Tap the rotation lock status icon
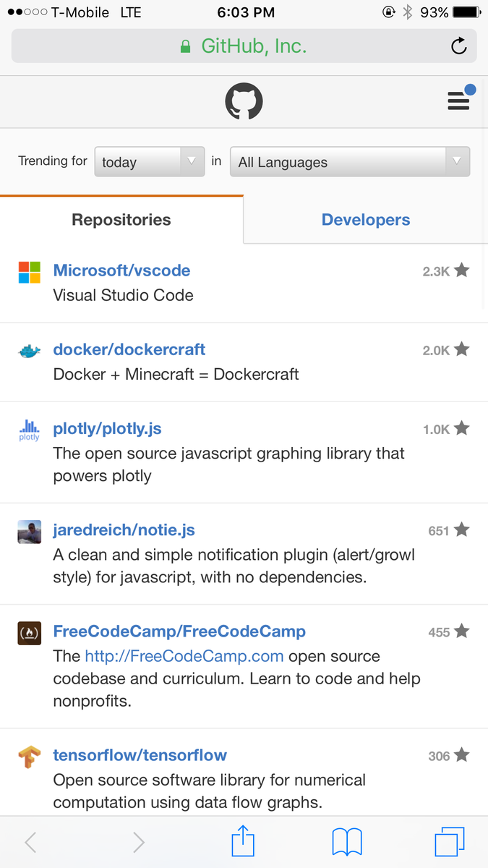Viewport: 488px width, 868px height. tap(389, 12)
